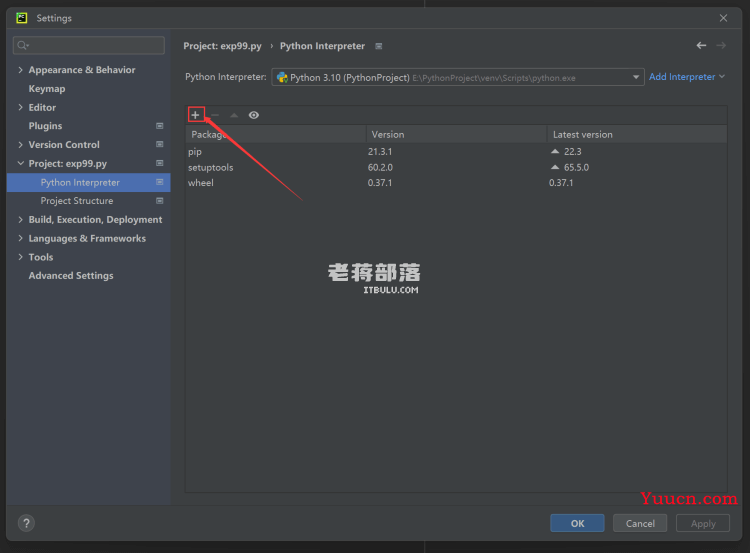Click the upgrade arrow next to pip 22.3

click(x=555, y=151)
